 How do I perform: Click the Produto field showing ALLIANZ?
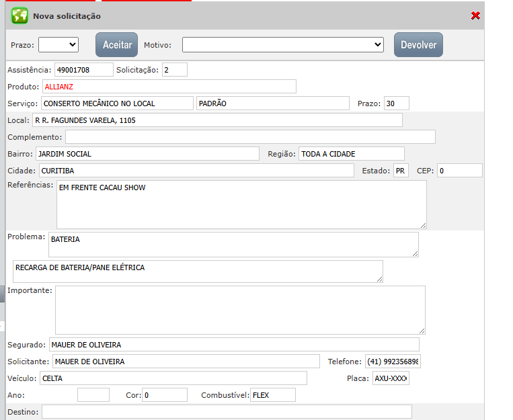169,87
